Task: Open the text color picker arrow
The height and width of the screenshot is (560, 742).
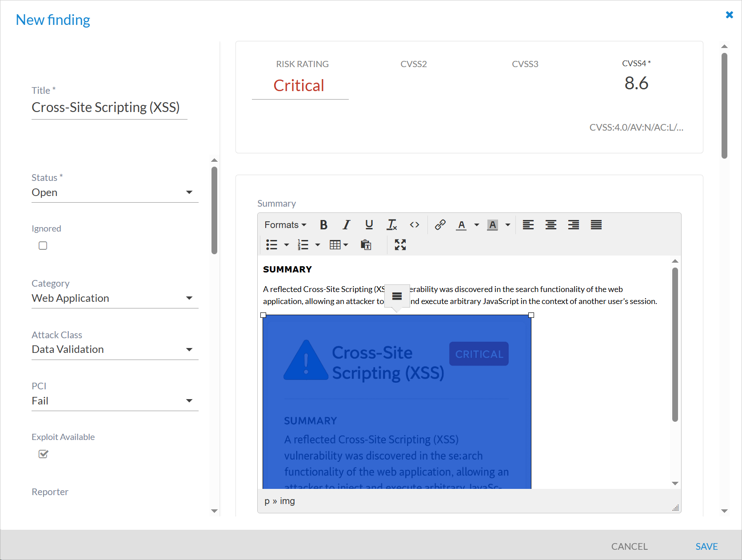Action: pos(476,225)
